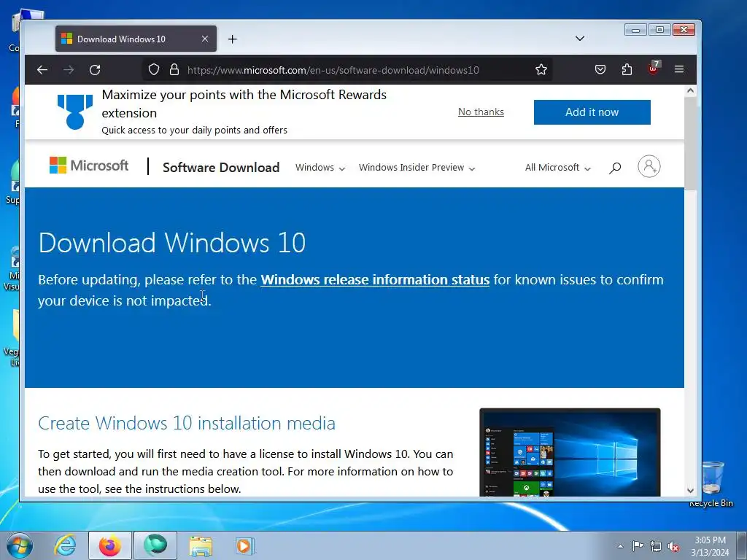The height and width of the screenshot is (560, 747).
Task: Go back to the previous page
Action: [42, 70]
